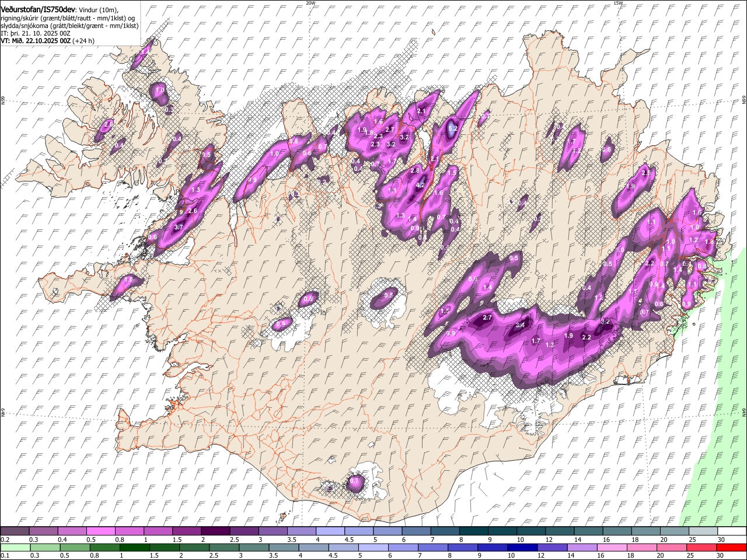747x560 pixels.
Task: Click the pale grey snow swatch between 25 and 30
Action: click(702, 531)
